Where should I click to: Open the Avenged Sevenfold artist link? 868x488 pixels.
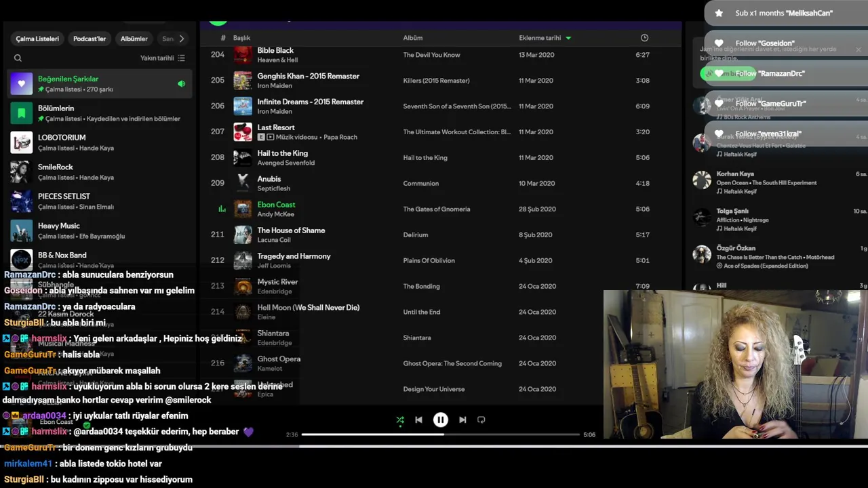tap(286, 163)
